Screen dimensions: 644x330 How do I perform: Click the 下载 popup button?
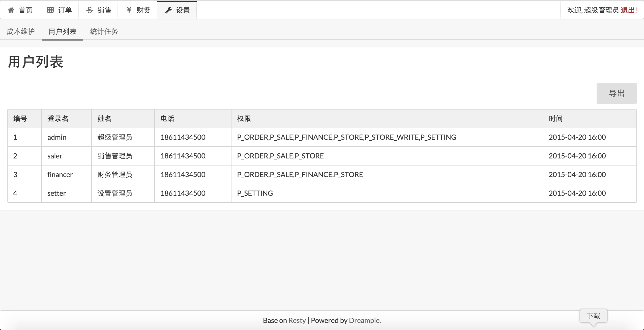(593, 316)
